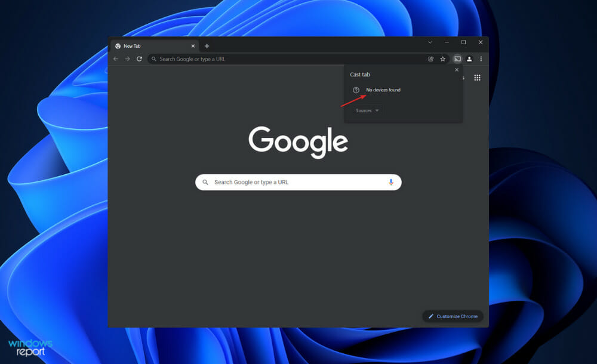This screenshot has width=597, height=364.
Task: Close the Chrome window
Action: point(481,42)
